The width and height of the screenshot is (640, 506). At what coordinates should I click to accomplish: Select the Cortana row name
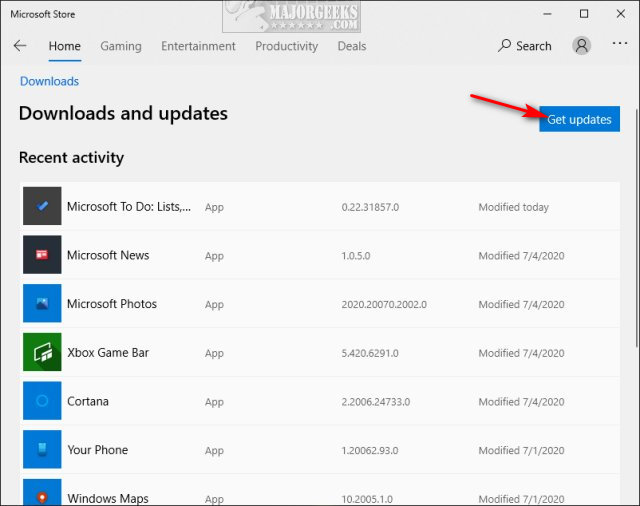coord(88,402)
